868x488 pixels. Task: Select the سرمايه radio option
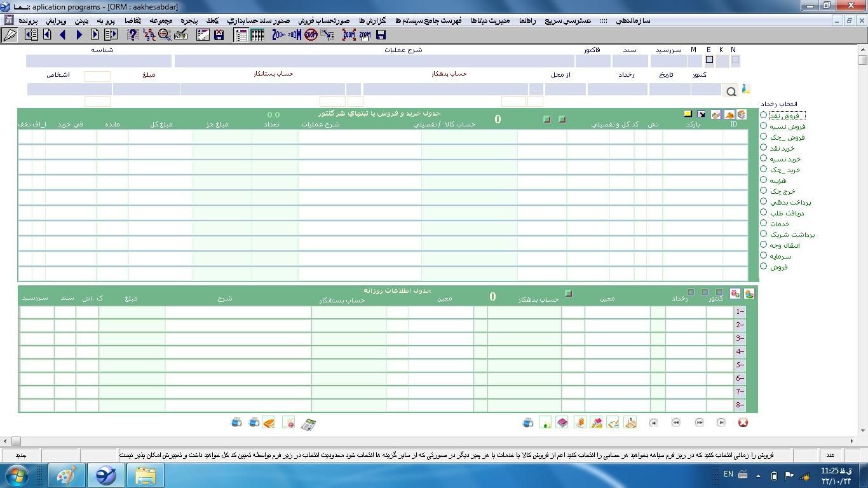pos(764,255)
